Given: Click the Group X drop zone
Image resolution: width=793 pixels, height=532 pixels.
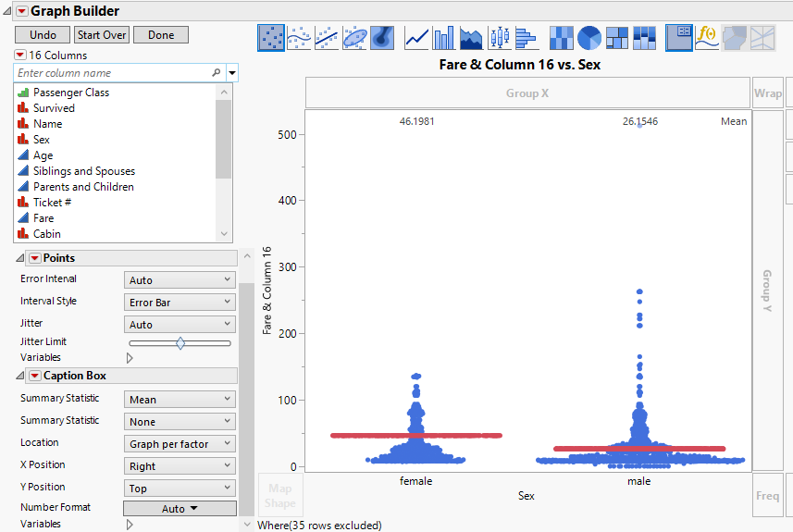Looking at the screenshot, I should (527, 93).
